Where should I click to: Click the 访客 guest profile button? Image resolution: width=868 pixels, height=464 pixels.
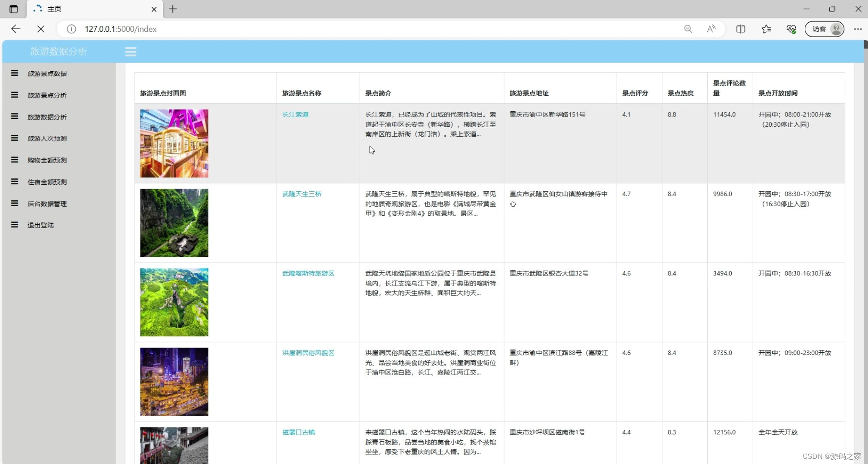(x=824, y=29)
